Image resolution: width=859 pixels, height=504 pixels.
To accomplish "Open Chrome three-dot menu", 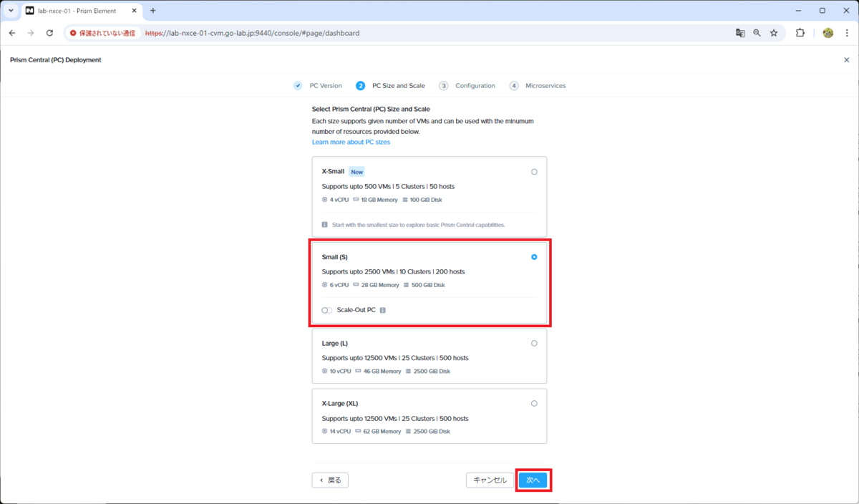I will [847, 33].
